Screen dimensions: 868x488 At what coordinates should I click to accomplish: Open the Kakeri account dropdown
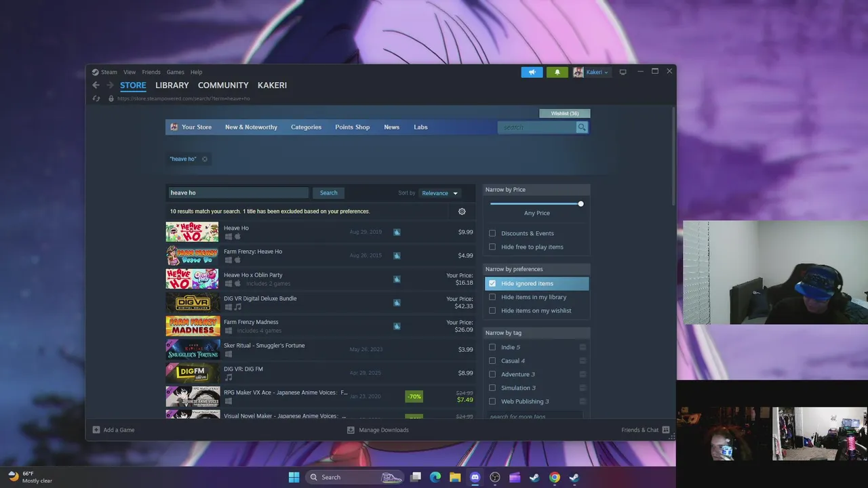point(591,72)
